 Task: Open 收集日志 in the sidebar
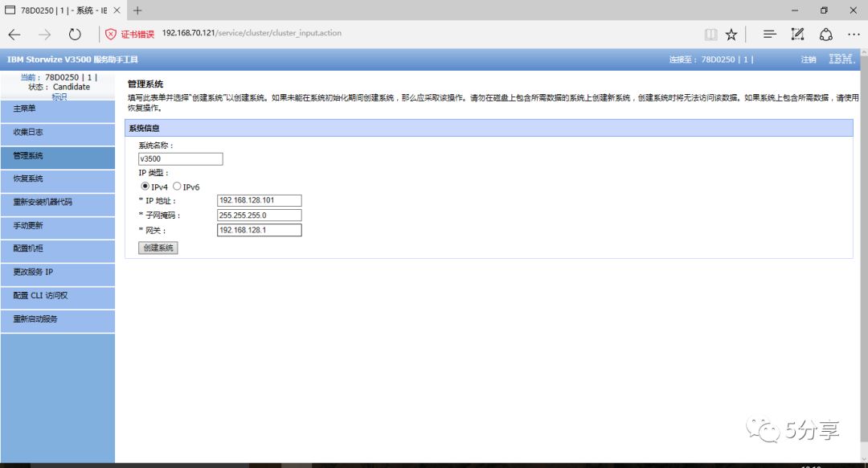click(58, 134)
